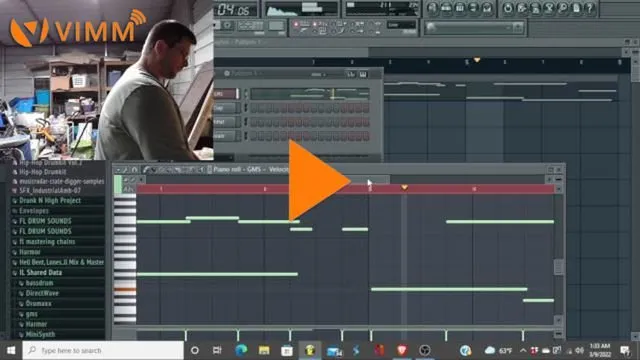Image resolution: width=640 pixels, height=360 pixels.
Task: Click the render to audio file icon
Action: (535, 8)
